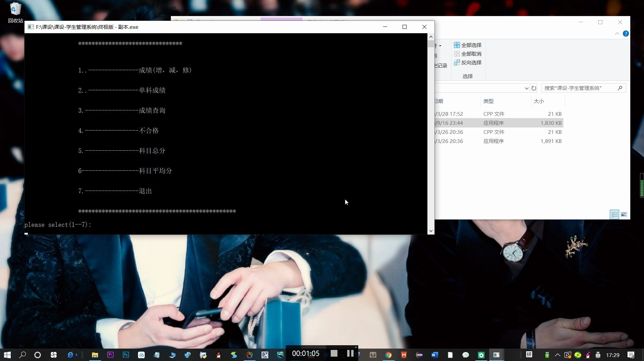Open the orange H app on taskbar
The width and height of the screenshot is (644, 361).
pyautogui.click(x=404, y=355)
